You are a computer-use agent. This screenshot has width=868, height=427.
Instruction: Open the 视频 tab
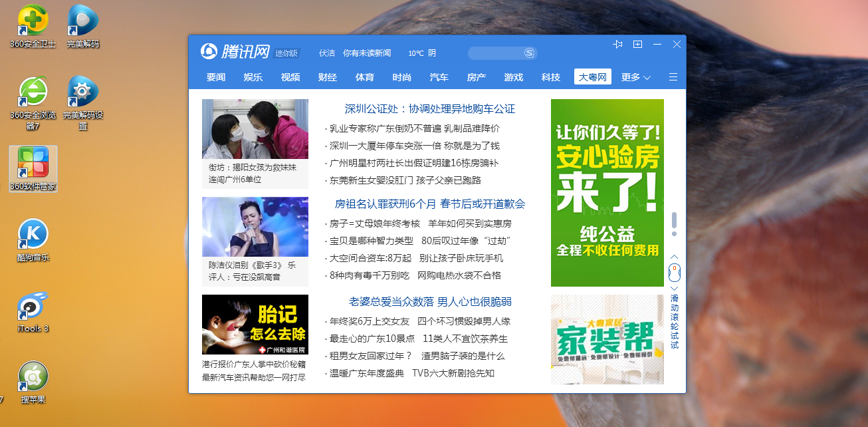pyautogui.click(x=290, y=77)
